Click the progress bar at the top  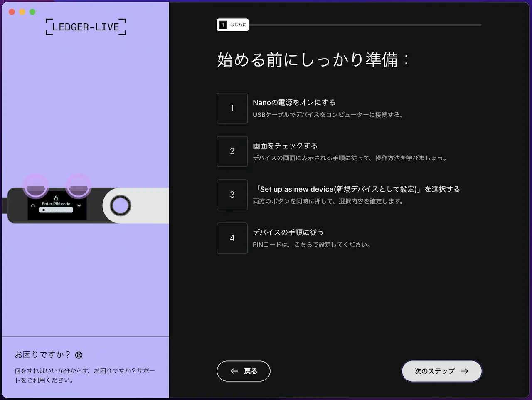tap(365, 25)
